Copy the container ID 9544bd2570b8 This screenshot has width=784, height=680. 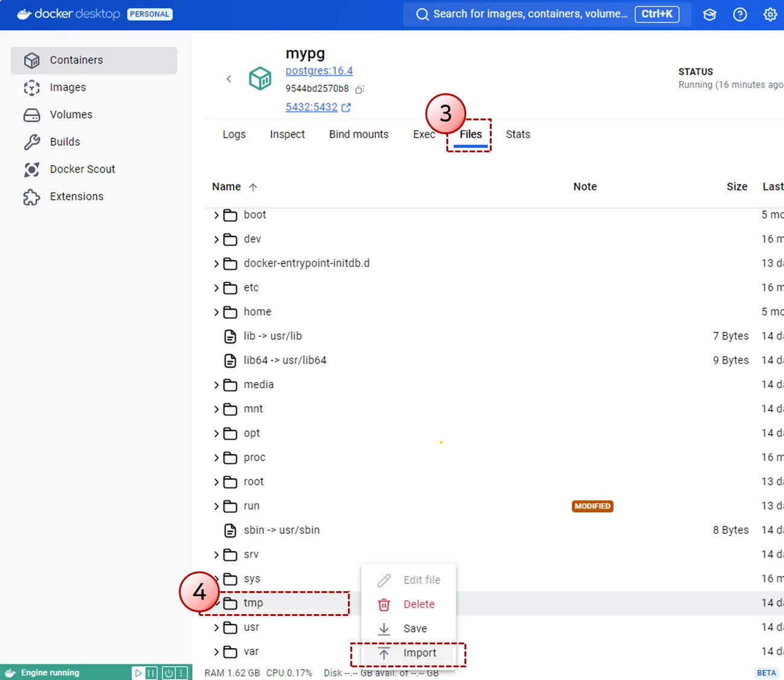point(359,89)
